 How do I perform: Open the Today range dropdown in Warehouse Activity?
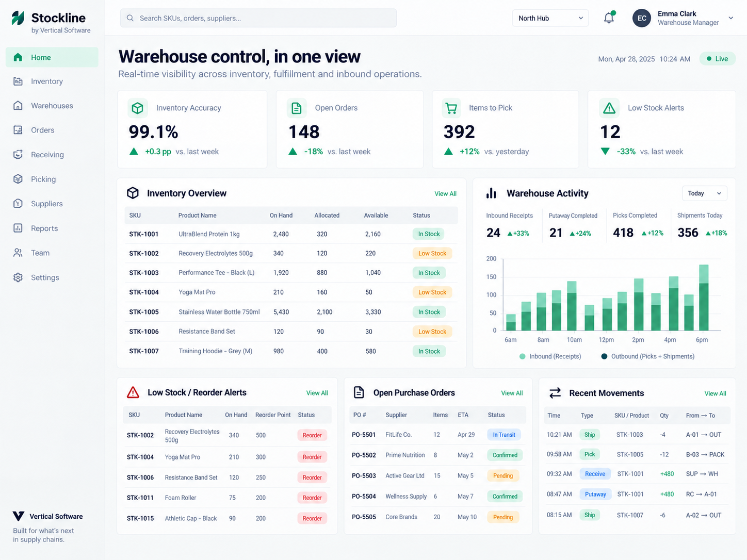pyautogui.click(x=705, y=193)
